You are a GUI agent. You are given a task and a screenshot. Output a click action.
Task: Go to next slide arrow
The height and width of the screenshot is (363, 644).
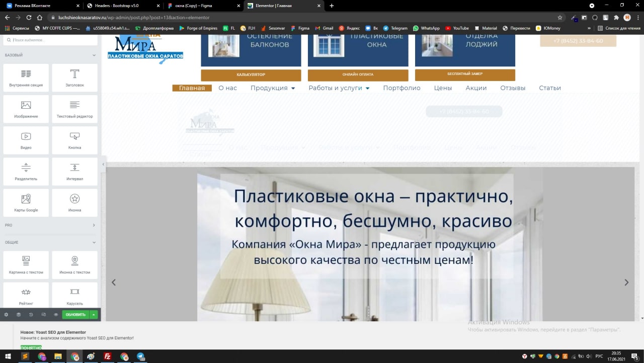pos(626,282)
